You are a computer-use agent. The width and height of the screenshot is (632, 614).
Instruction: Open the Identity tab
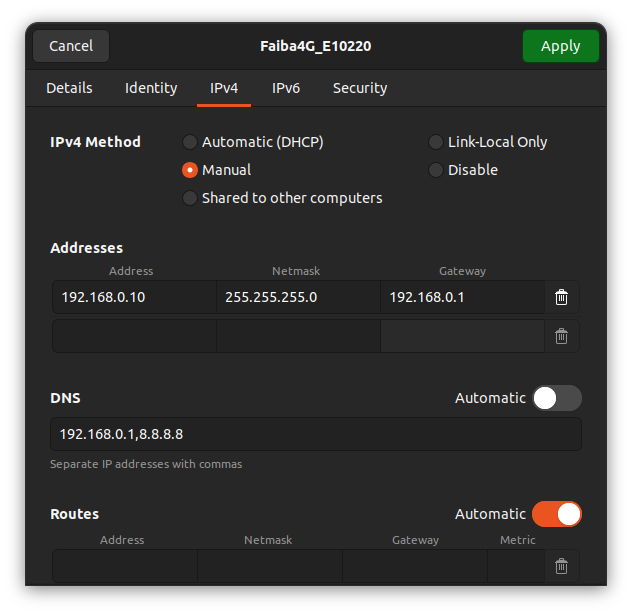[151, 88]
